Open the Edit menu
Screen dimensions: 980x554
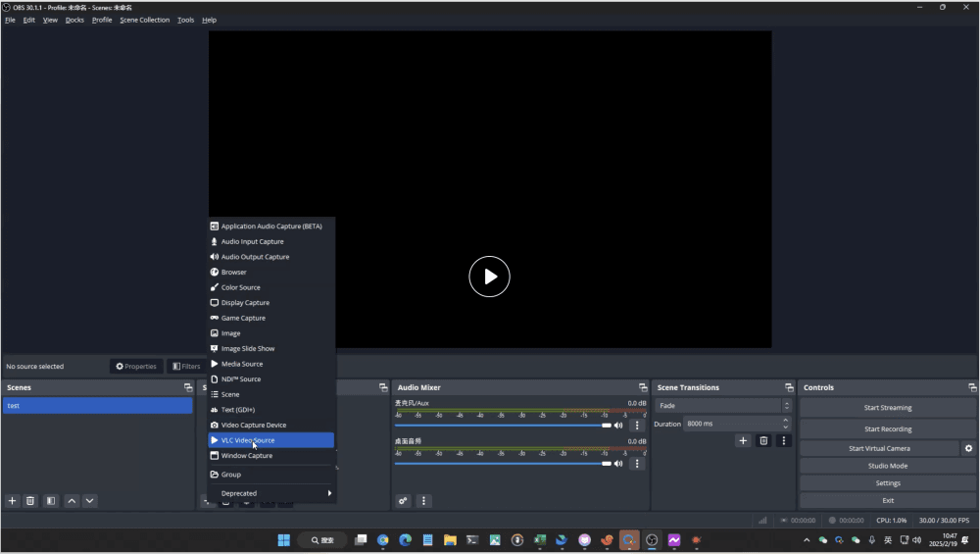28,20
